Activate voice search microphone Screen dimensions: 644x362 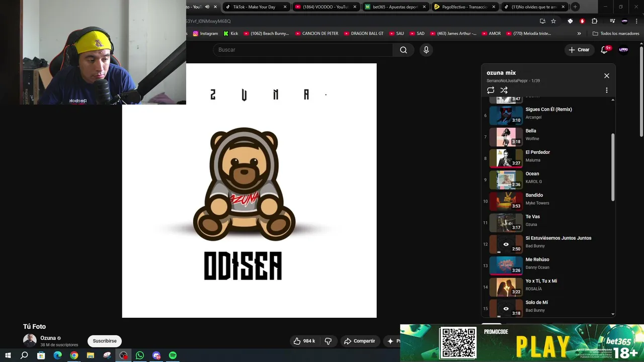426,50
